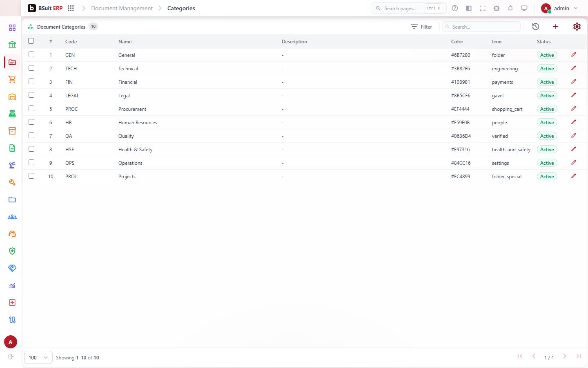Click the red admin avatar at sidebar bottom

click(x=11, y=342)
